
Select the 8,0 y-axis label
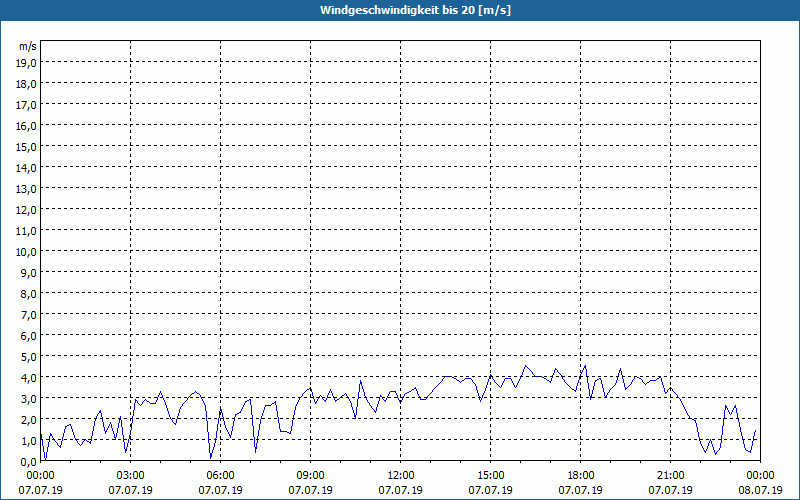pyautogui.click(x=28, y=294)
